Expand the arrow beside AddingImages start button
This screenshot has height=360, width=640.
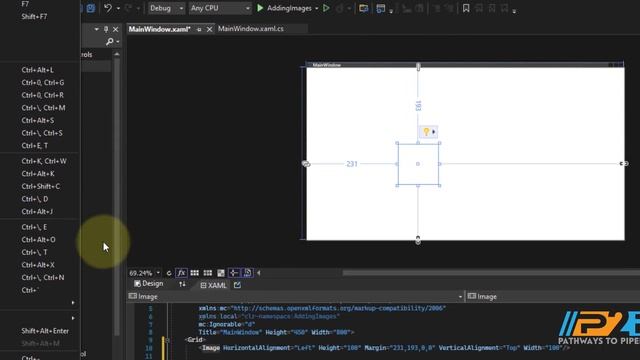click(x=317, y=8)
